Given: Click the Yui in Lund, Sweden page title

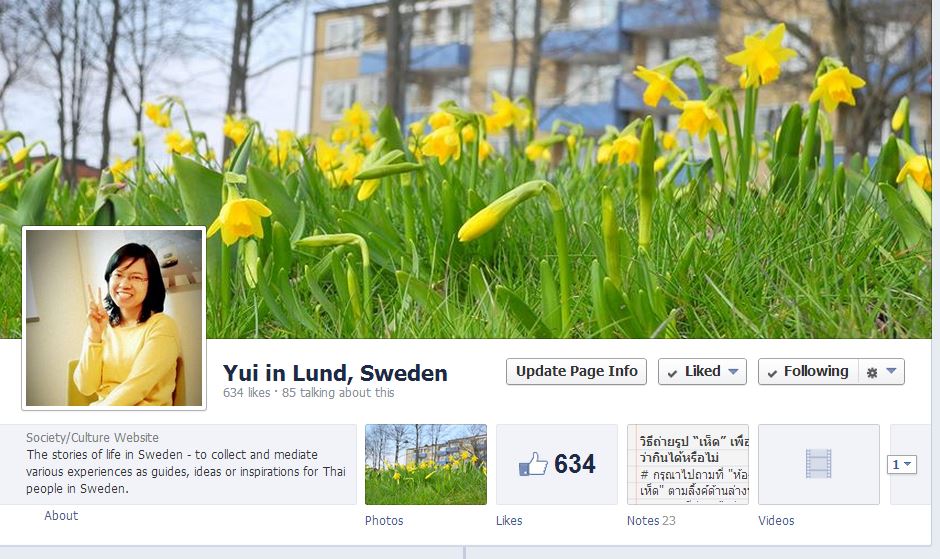Looking at the screenshot, I should pos(335,373).
